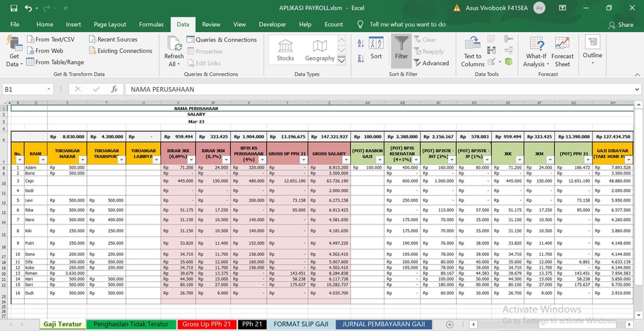Open filter dropdown for JKK column
Viewport: 644px width, 331px height.
click(x=519, y=160)
